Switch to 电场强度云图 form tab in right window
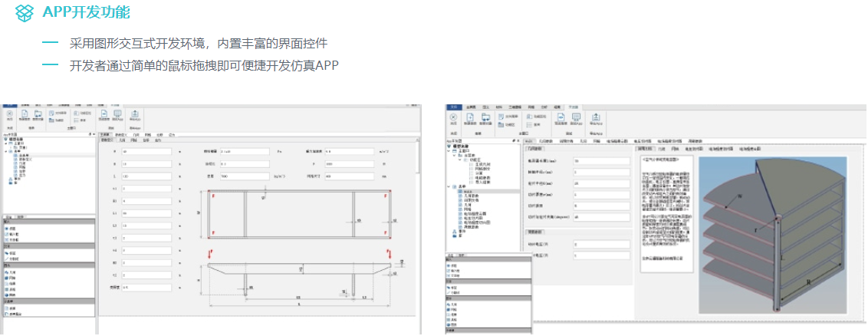This screenshot has width=868, height=336. [616, 141]
